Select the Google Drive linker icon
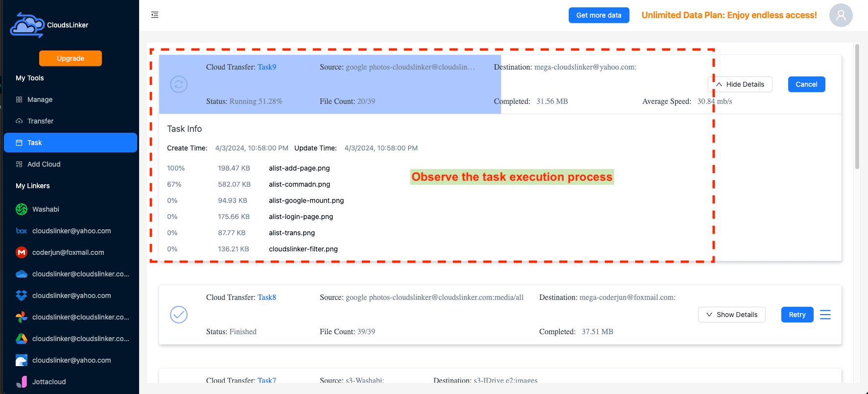Screen dimensions: 868x394 (22, 339)
